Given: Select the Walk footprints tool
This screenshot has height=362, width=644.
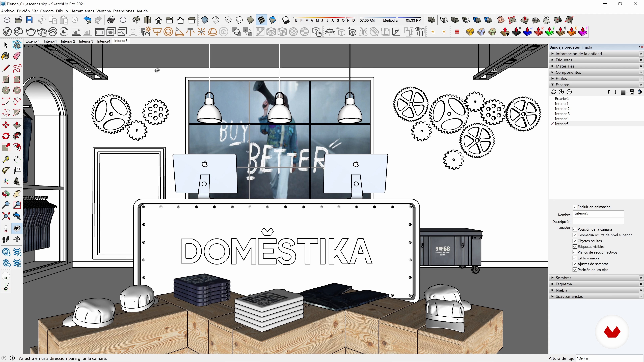Looking at the screenshot, I should click(x=6, y=240).
